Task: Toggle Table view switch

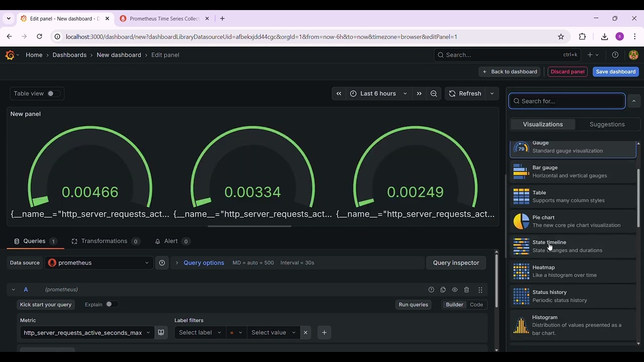Action: [53, 94]
